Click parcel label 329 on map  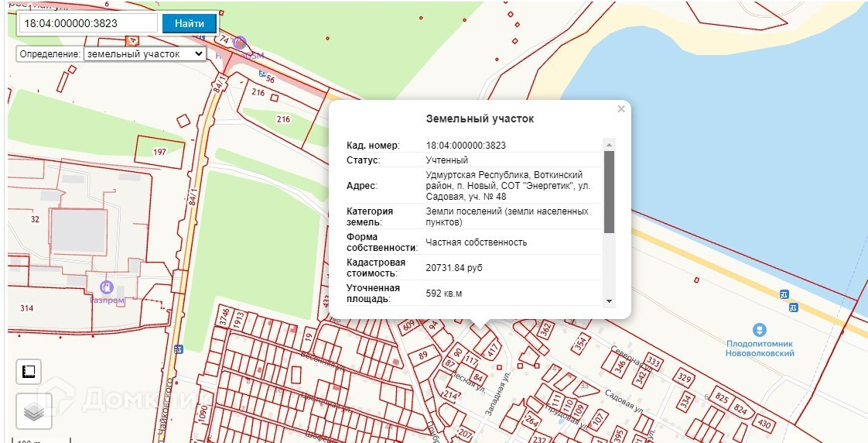pyautogui.click(x=685, y=379)
